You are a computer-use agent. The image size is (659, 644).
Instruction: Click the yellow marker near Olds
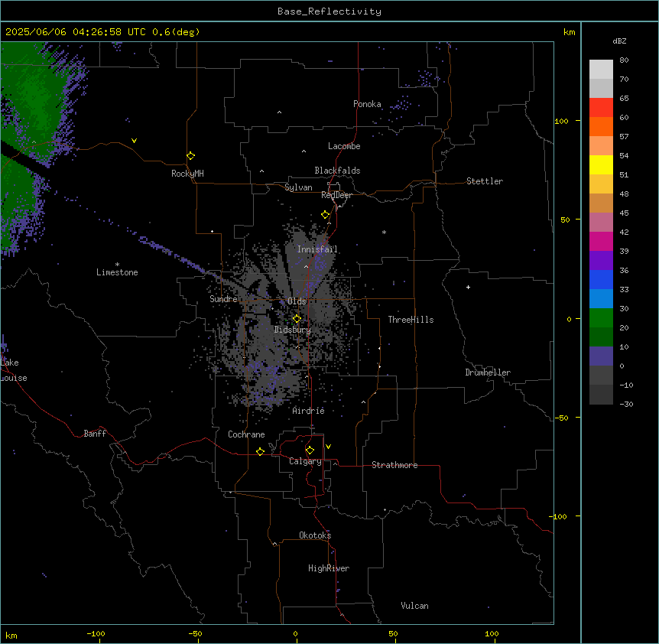click(297, 319)
